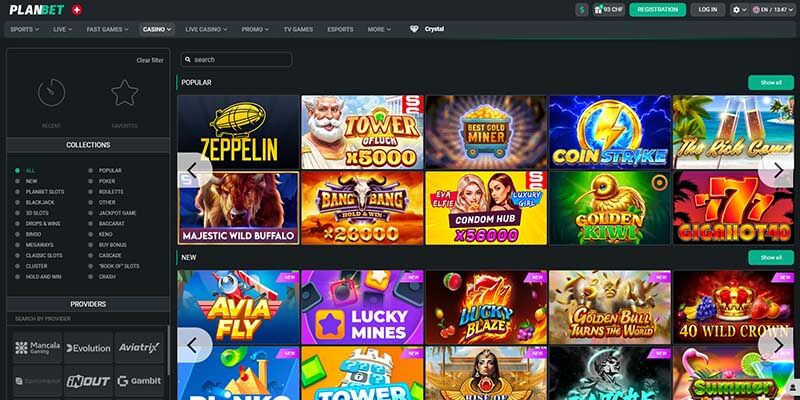Select the Evolution provider logo
This screenshot has width=800, height=400.
coord(88,348)
